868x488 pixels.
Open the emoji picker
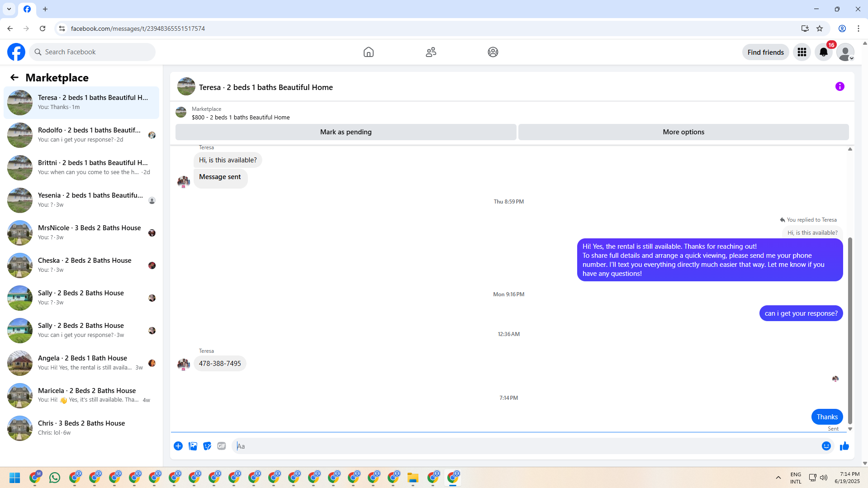(x=826, y=446)
